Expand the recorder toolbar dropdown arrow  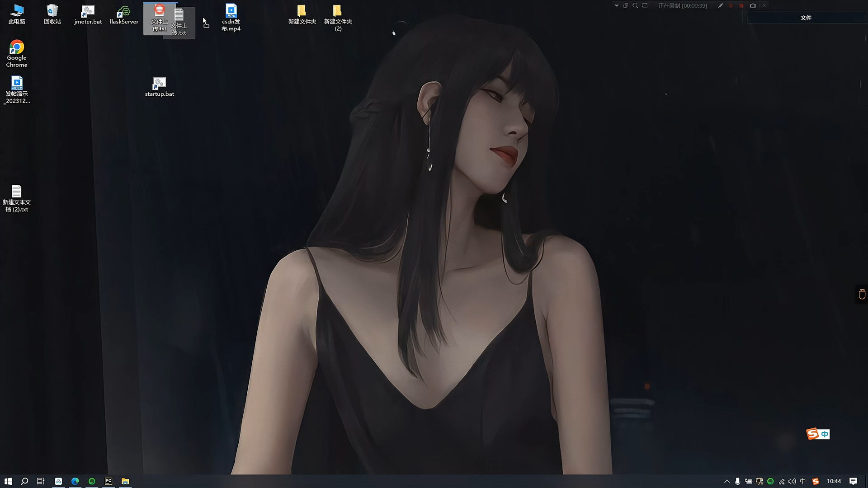[x=616, y=5]
